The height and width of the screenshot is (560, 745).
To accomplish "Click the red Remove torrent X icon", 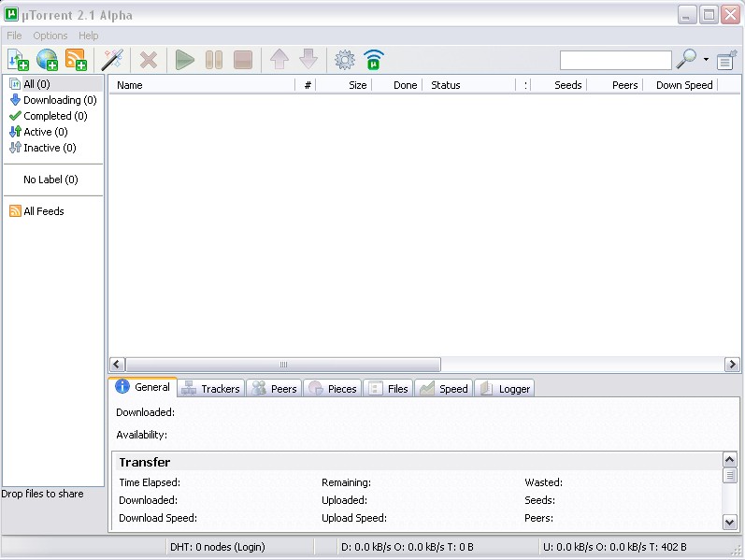I will point(149,61).
